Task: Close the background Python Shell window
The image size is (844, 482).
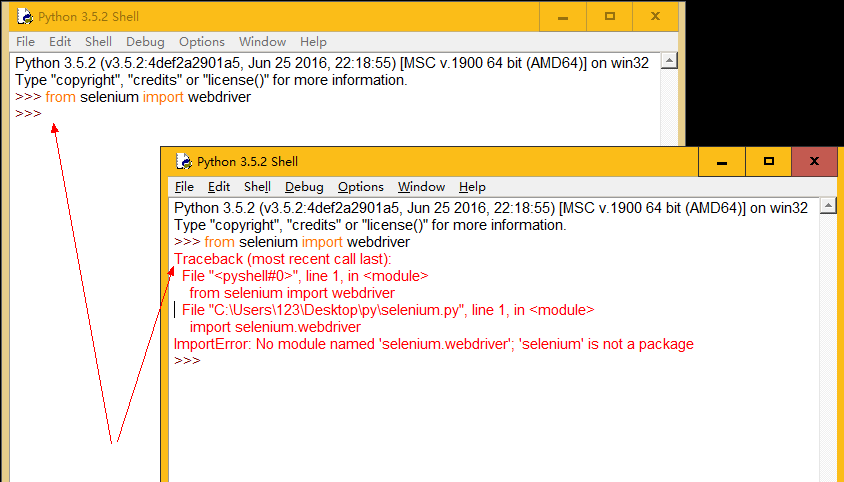Action: point(655,16)
